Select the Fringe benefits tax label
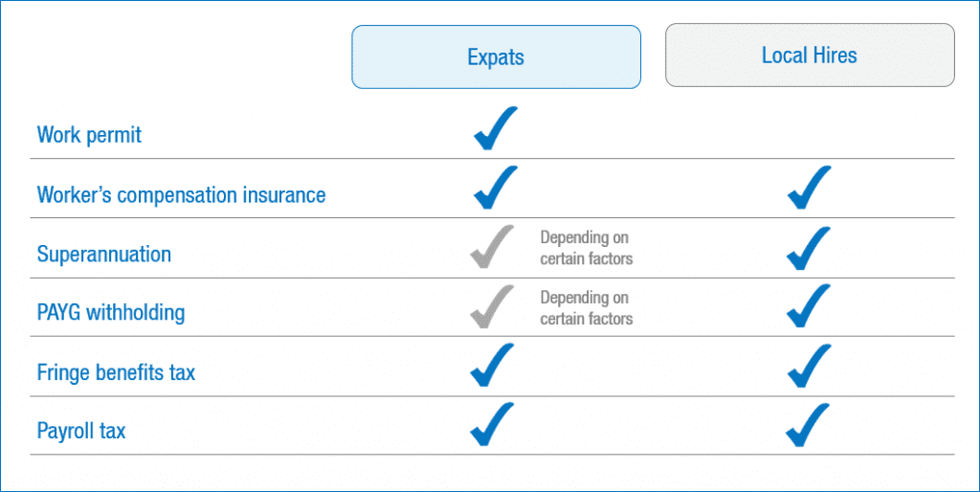Screen dimensions: 980x492 tap(116, 372)
